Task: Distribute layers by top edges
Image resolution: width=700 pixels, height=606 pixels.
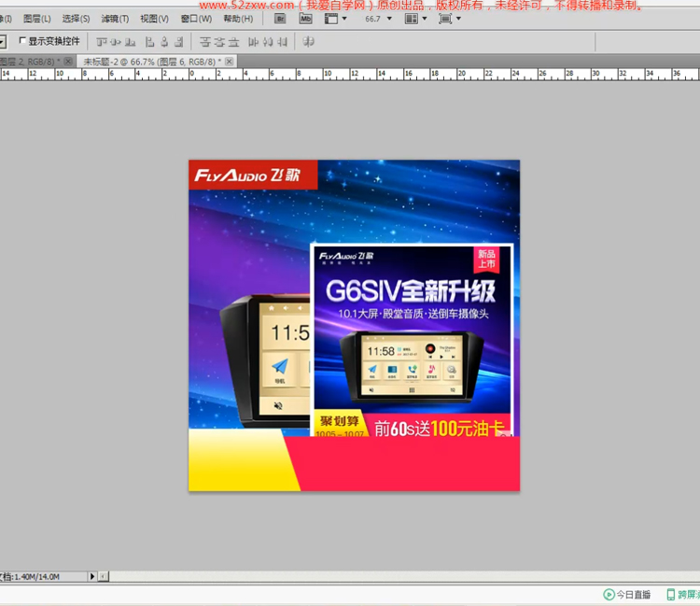Action: (205, 42)
